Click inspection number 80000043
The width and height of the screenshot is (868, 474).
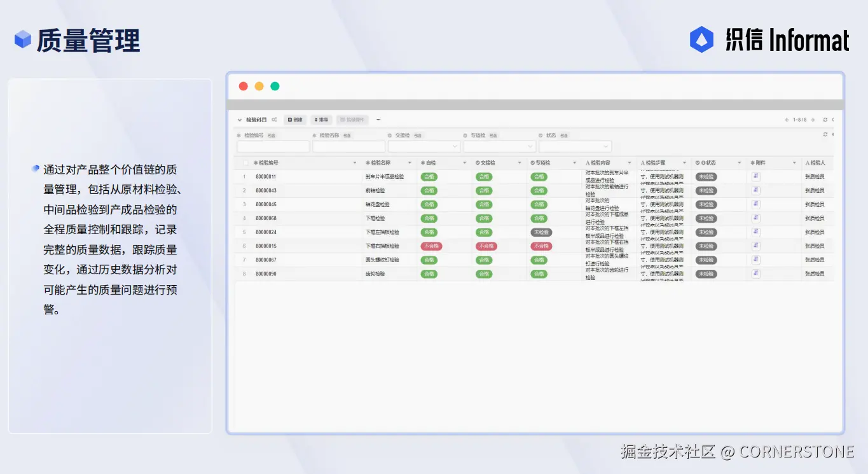[266, 191]
